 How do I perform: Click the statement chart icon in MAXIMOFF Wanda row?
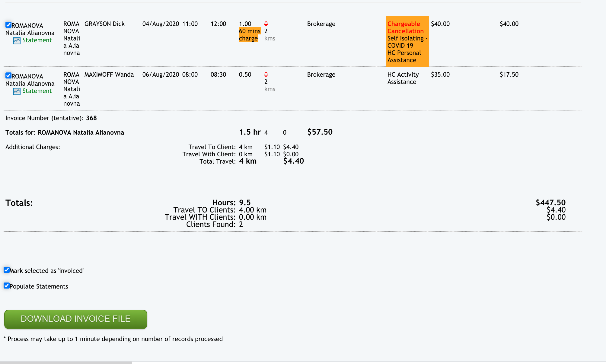coord(17,91)
